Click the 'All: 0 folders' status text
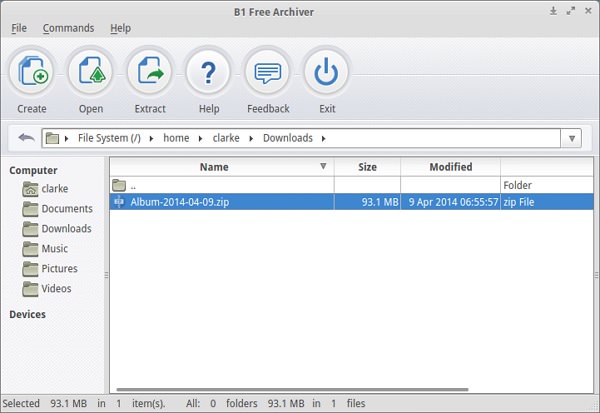The width and height of the screenshot is (600, 413). click(222, 403)
